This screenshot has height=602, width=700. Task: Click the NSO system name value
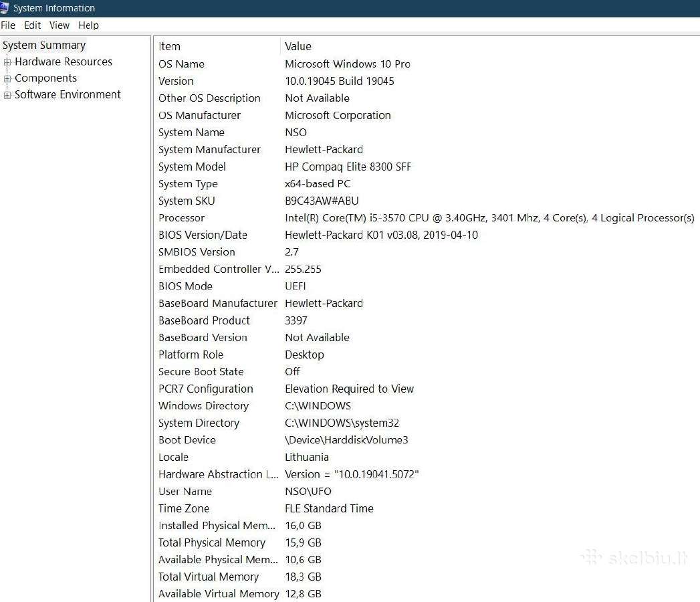[296, 132]
